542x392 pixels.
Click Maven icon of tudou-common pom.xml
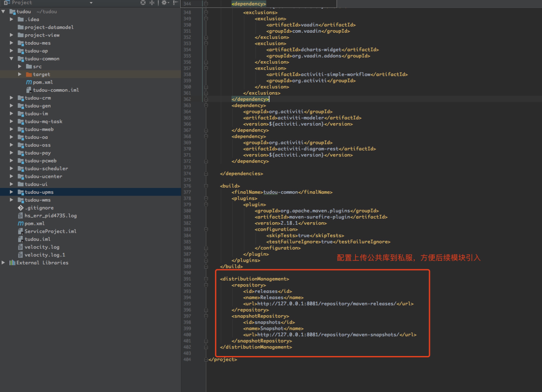(x=29, y=82)
